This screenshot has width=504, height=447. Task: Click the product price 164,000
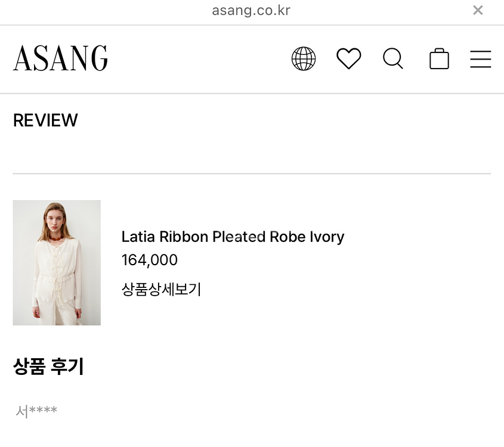click(x=149, y=260)
